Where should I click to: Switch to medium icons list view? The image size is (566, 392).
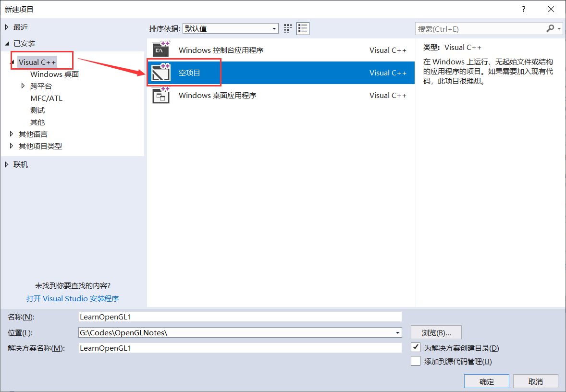(x=303, y=28)
